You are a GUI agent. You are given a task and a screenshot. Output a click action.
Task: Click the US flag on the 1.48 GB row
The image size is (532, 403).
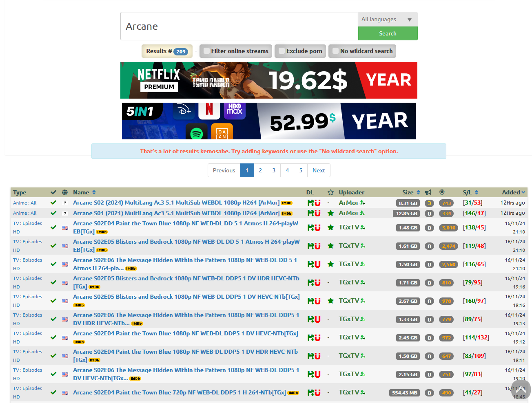pyautogui.click(x=65, y=228)
